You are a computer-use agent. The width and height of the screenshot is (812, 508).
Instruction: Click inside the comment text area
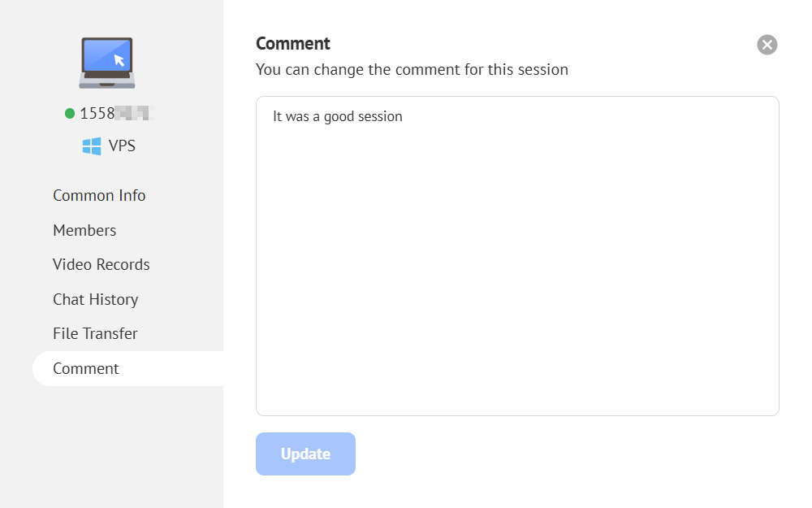tap(517, 268)
